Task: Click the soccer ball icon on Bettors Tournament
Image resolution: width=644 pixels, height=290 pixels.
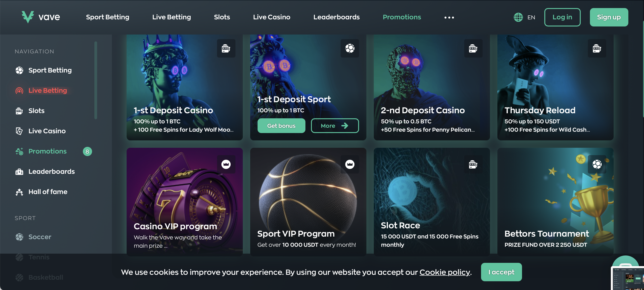Action: tap(597, 164)
